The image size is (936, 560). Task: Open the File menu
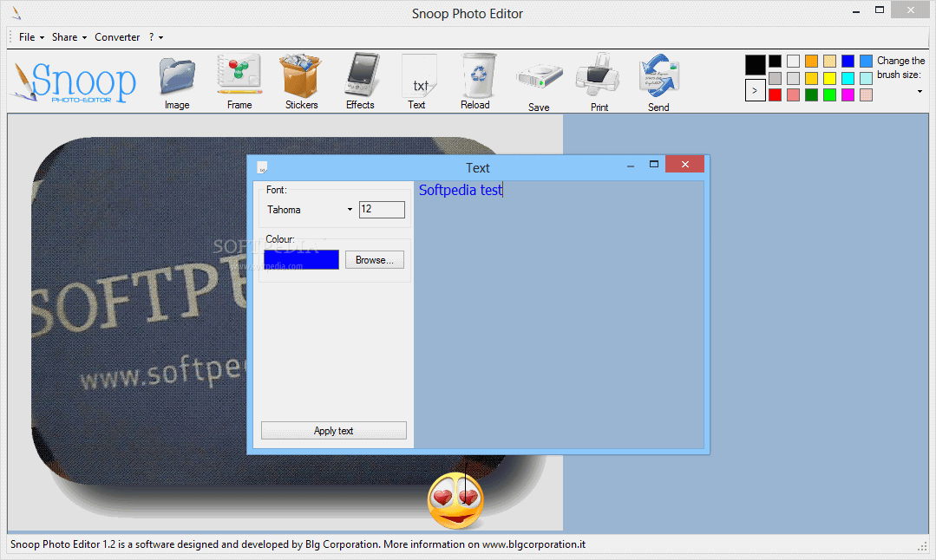pos(31,37)
